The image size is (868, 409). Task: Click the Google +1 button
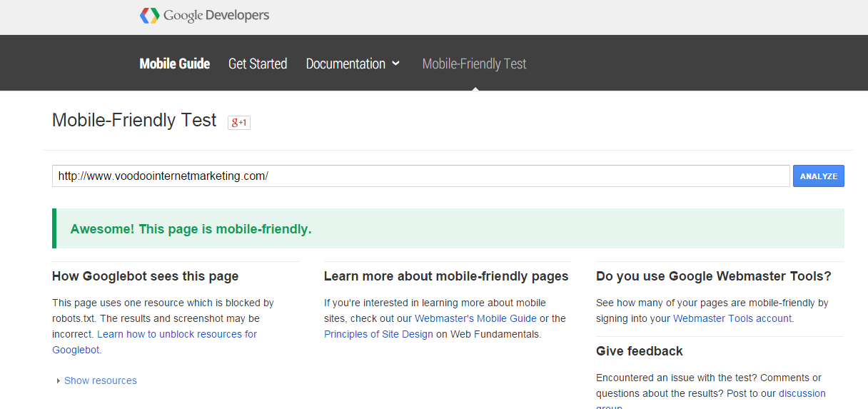point(239,123)
